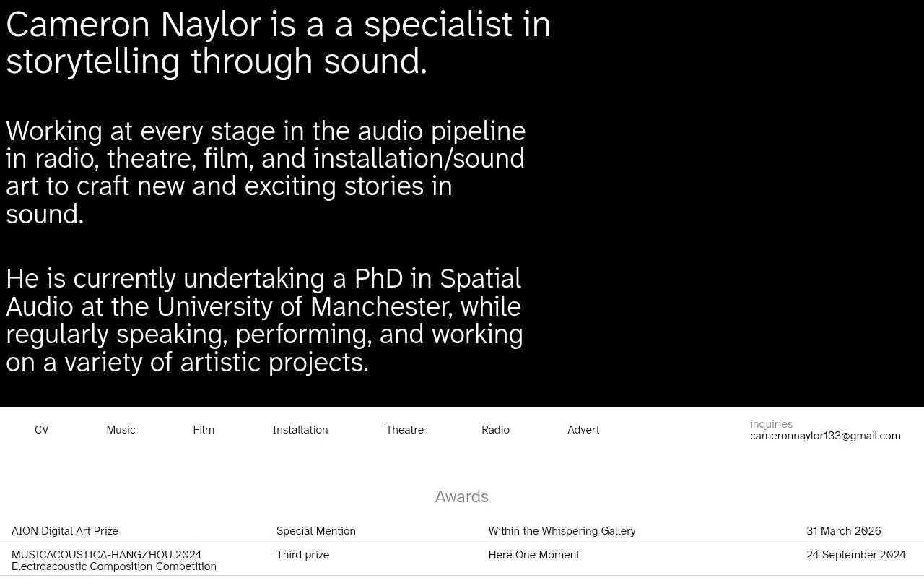Select the AION Digital Art Prize entry
This screenshot has width=924, height=578.
[x=65, y=531]
